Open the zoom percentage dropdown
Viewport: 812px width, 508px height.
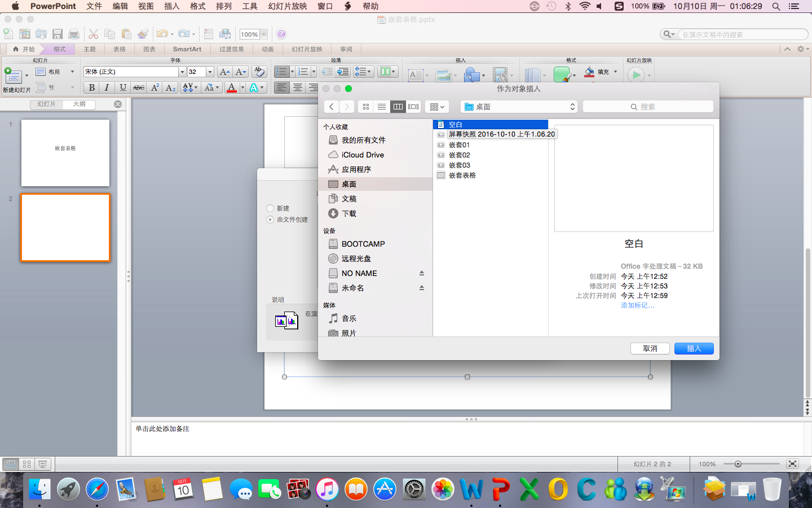(263, 34)
